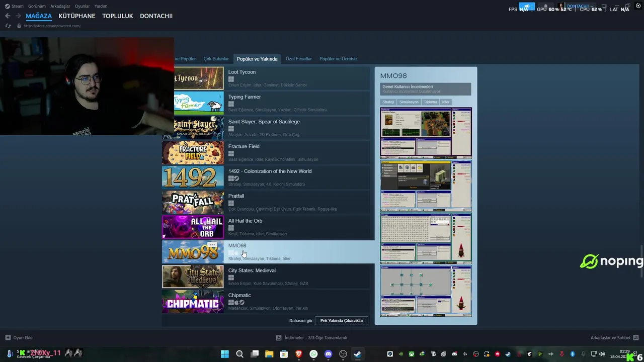This screenshot has height=362, width=644.
Task: Click the Pek Yakında Çıkacaklar button
Action: [x=342, y=321]
